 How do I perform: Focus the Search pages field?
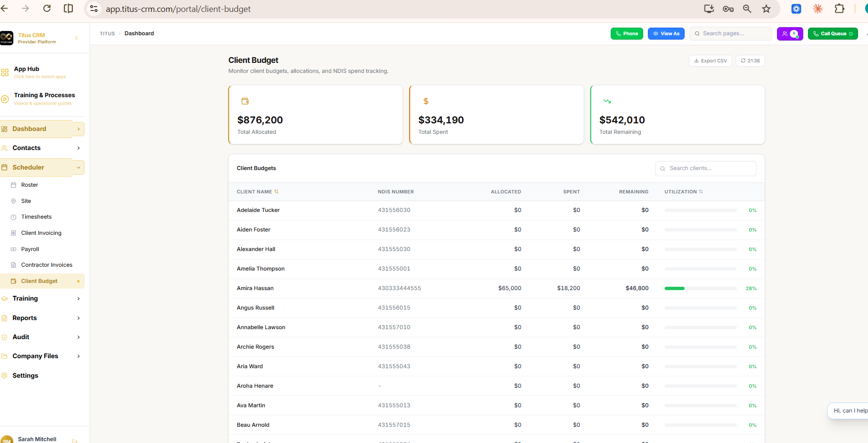pos(731,33)
